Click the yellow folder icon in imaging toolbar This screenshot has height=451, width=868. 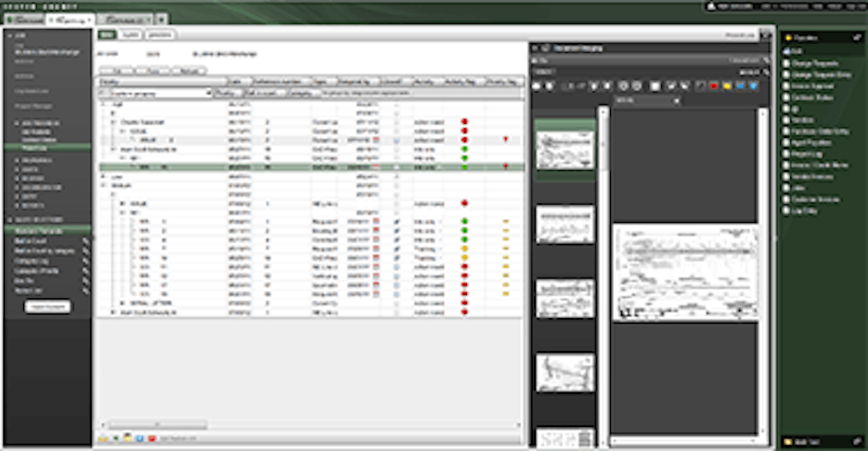click(x=727, y=86)
